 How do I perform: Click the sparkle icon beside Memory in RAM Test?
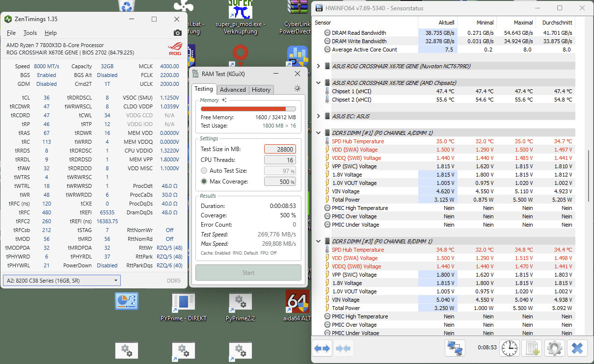(x=224, y=100)
